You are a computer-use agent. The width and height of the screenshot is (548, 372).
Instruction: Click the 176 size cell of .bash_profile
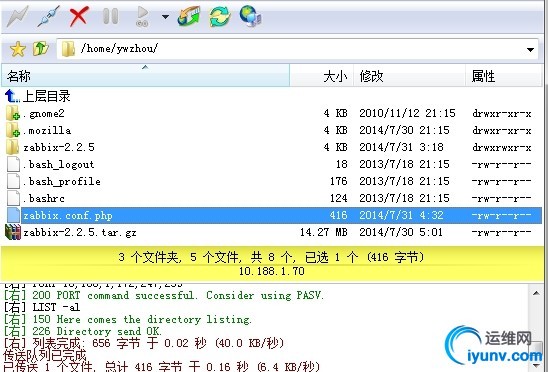click(x=339, y=181)
